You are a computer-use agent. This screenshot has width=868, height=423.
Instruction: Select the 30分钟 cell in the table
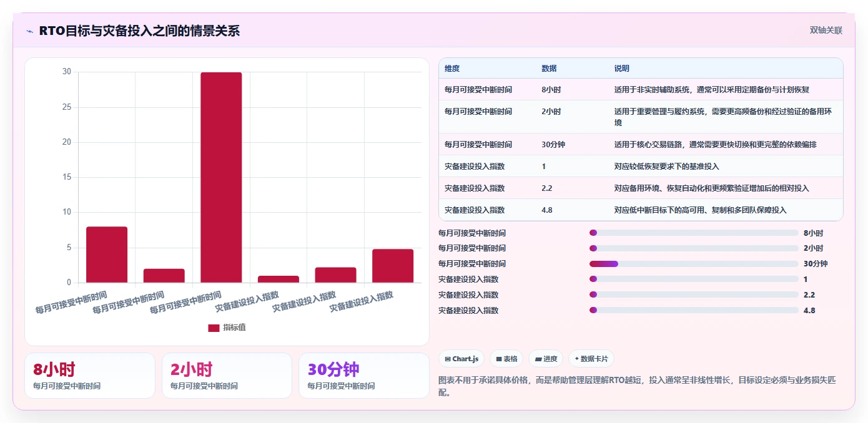[x=553, y=145]
